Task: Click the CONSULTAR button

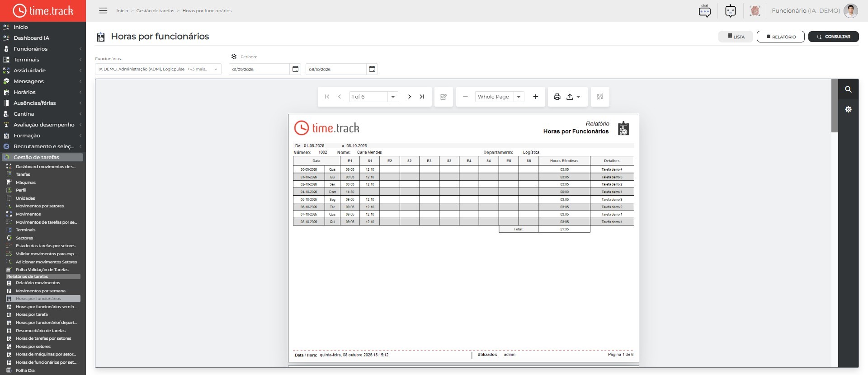Action: [x=833, y=37]
